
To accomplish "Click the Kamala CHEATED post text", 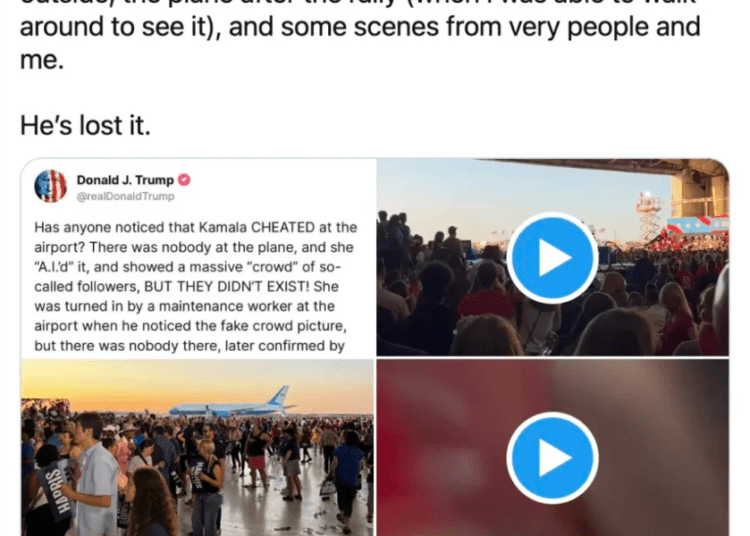I will (196, 286).
